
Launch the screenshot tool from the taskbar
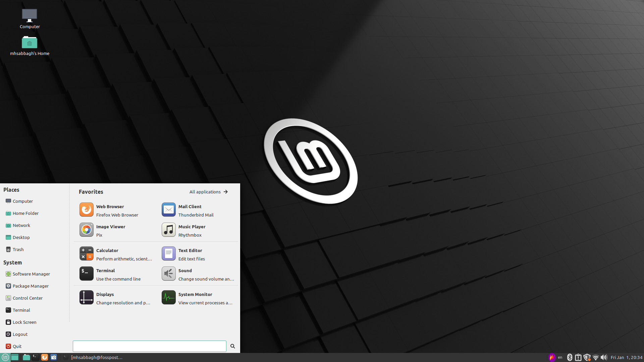pos(54,357)
